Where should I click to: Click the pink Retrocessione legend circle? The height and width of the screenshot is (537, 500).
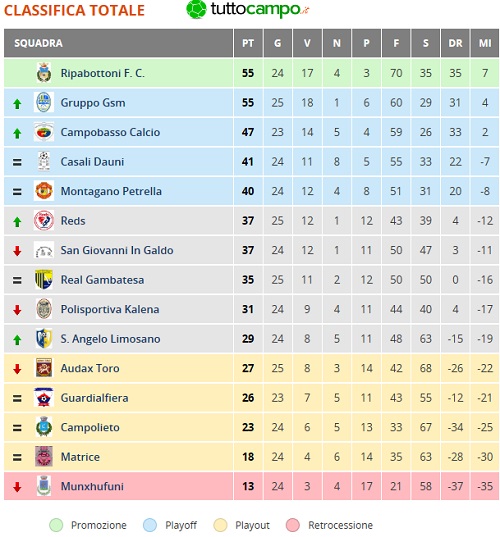(x=293, y=525)
